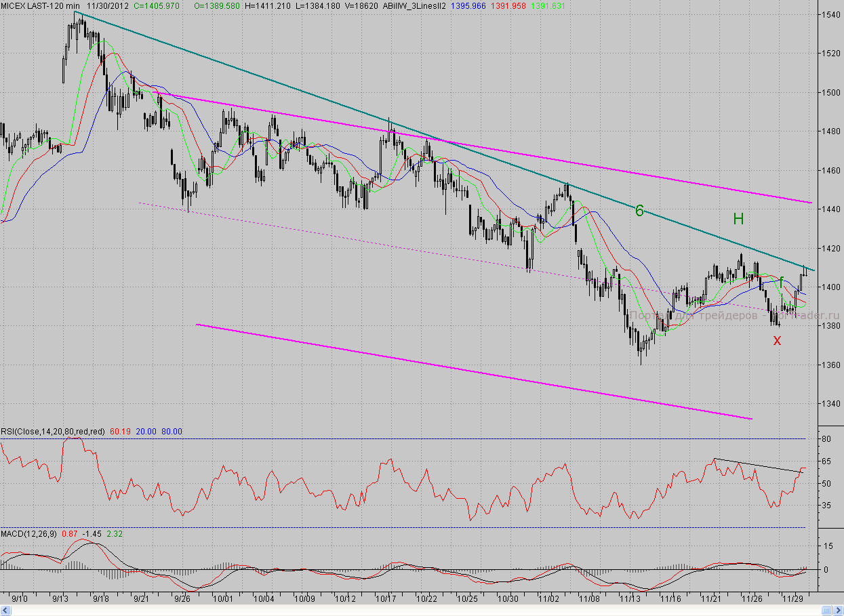Select the green "6" wave annotation
Screen dimensions: 844x616
(639, 211)
